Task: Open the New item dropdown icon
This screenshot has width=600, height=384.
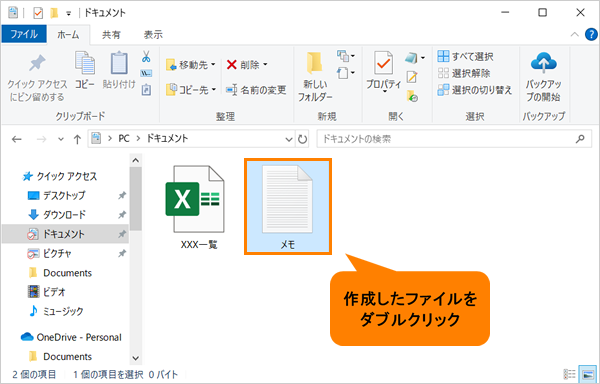Action: click(346, 56)
